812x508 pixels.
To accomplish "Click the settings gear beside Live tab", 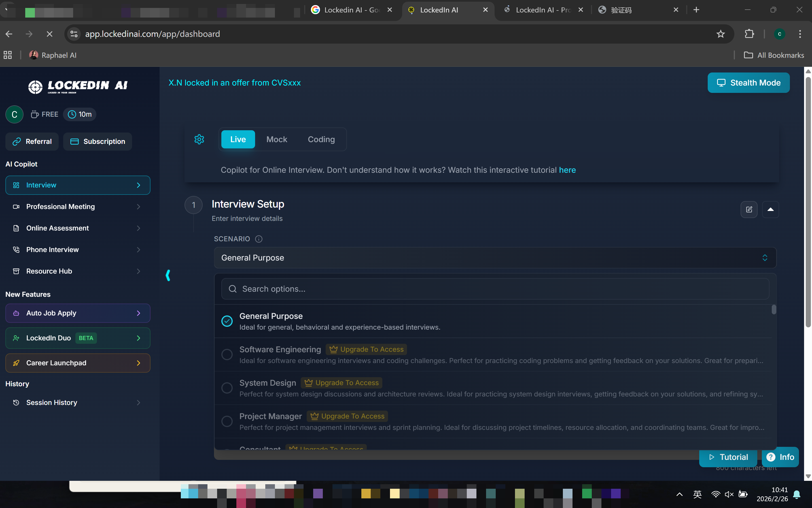I will point(199,139).
